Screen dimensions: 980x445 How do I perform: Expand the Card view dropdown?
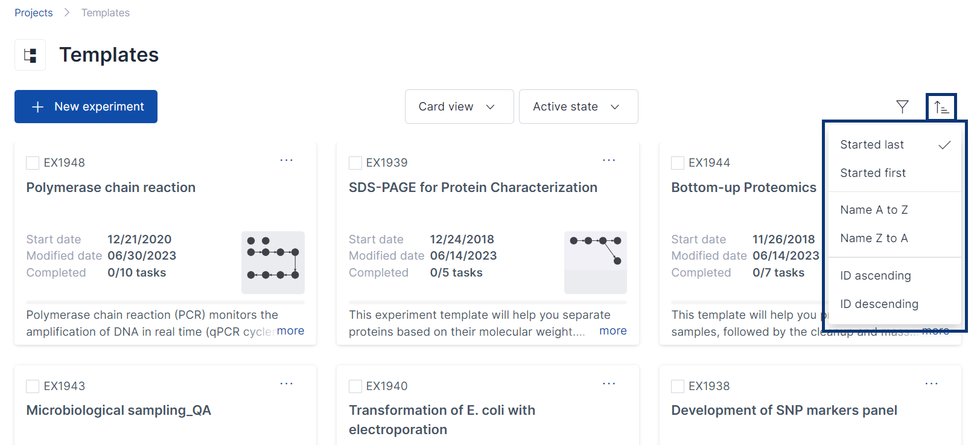point(459,107)
